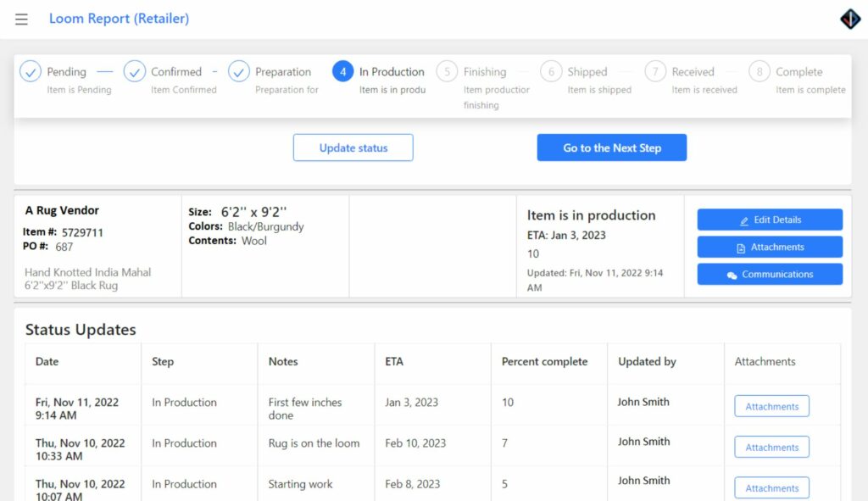Click the Confirmed step checkmark circle

pos(135,71)
